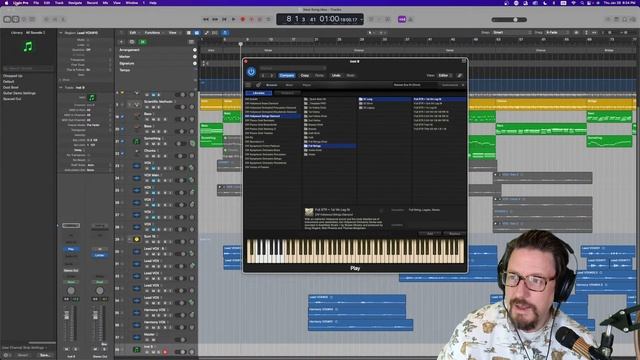Toggle the Inspector button in control bar
The image size is (640, 360).
16,19
